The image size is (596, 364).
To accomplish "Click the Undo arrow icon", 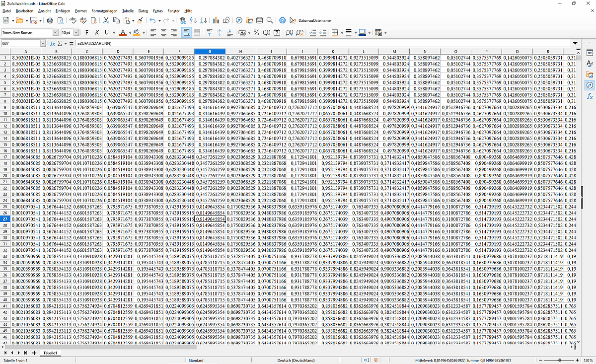I will [x=152, y=20].
